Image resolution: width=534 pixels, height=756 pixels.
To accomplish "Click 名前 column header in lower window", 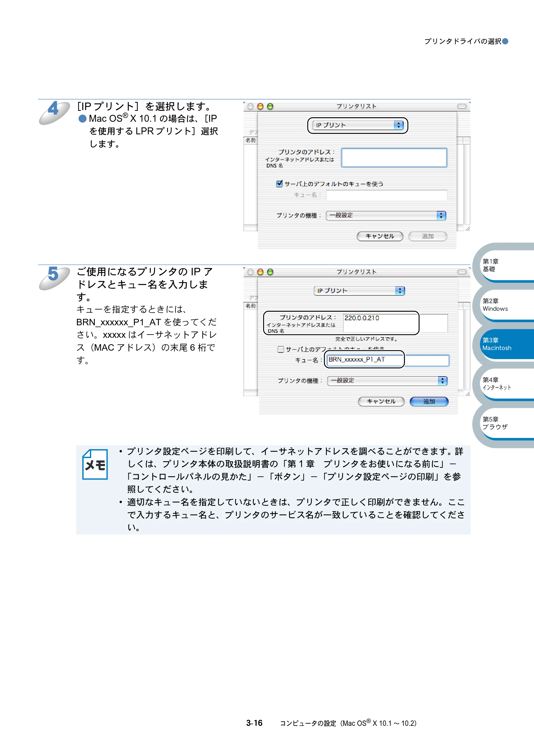I will pyautogui.click(x=250, y=306).
